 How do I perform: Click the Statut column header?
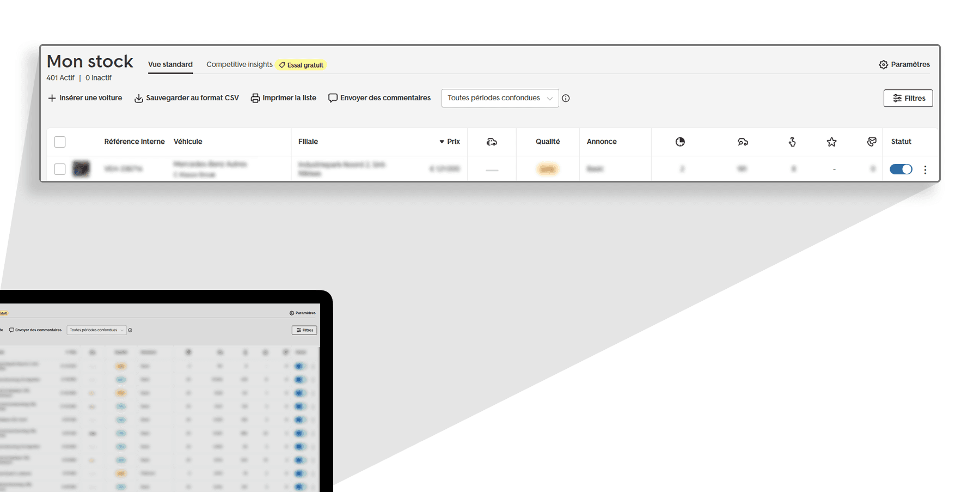[901, 142]
